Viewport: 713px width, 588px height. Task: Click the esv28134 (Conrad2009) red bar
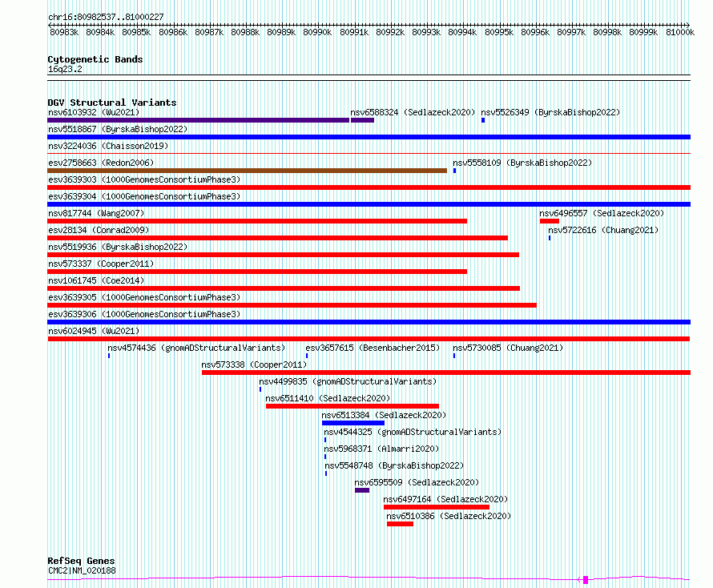click(277, 238)
